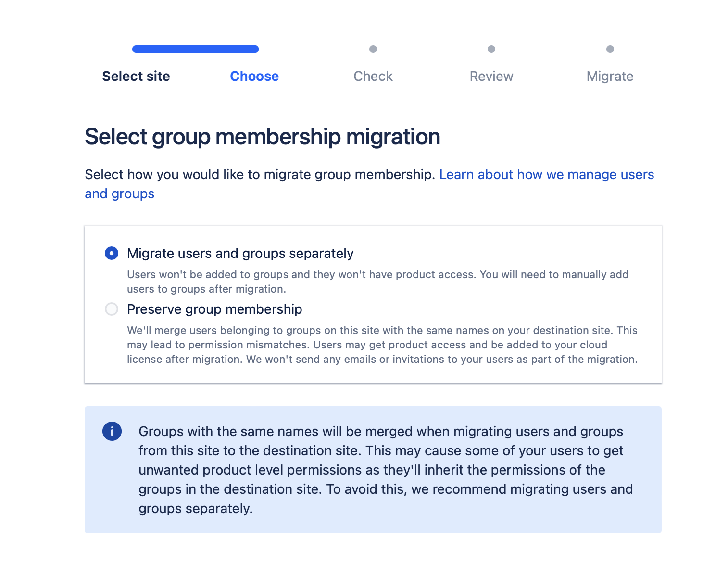This screenshot has width=728, height=565.
Task: Click the Migrate step dot indicator
Action: (610, 49)
